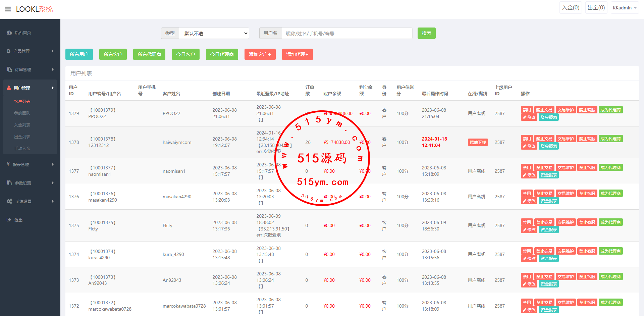Open 入金列表 in the sidebar submenu
The height and width of the screenshot is (316, 644).
pos(22,125)
